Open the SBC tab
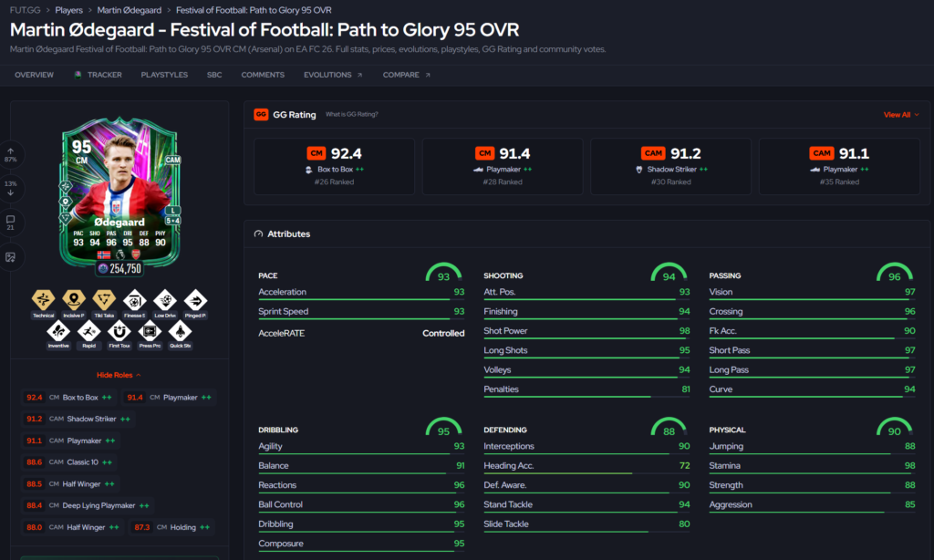 point(214,75)
